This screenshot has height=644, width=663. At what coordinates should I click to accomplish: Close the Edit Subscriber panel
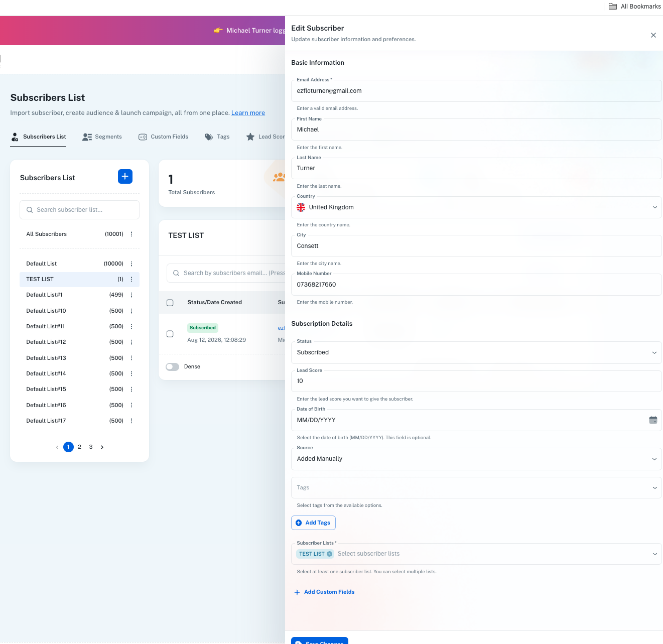coord(653,35)
